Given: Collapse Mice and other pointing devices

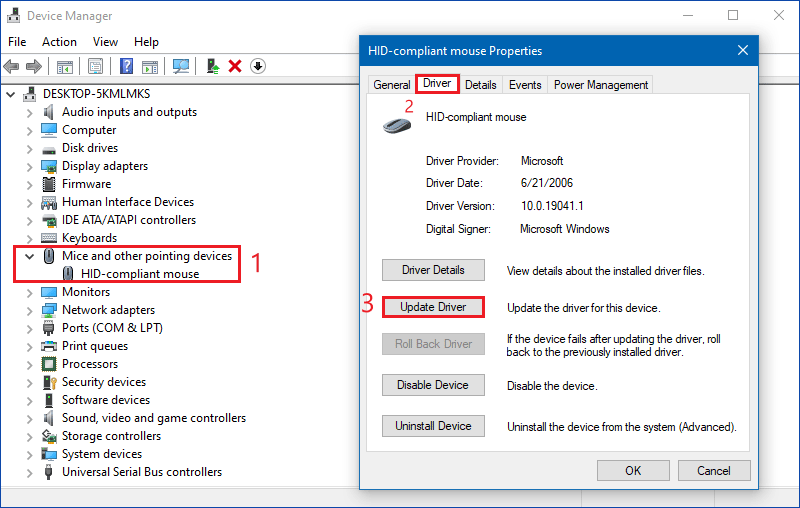Looking at the screenshot, I should 30,257.
